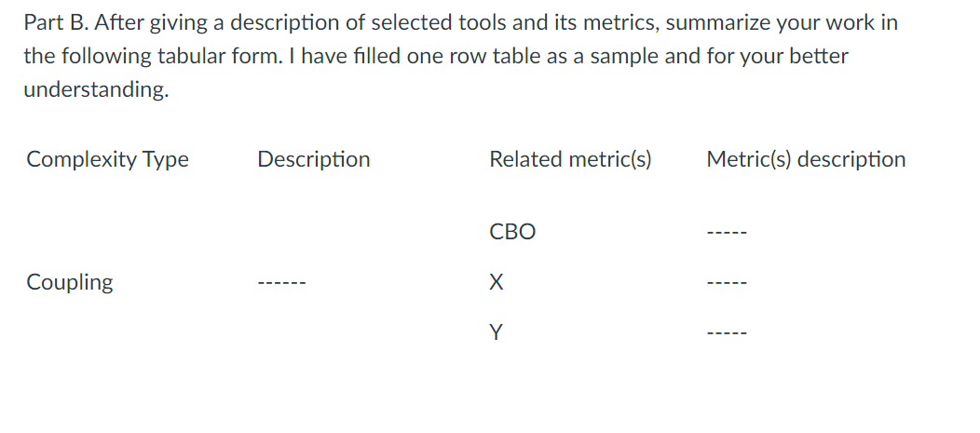The image size is (980, 433).
Task: Click the "Metric(s) description" column header
Action: [x=806, y=159]
